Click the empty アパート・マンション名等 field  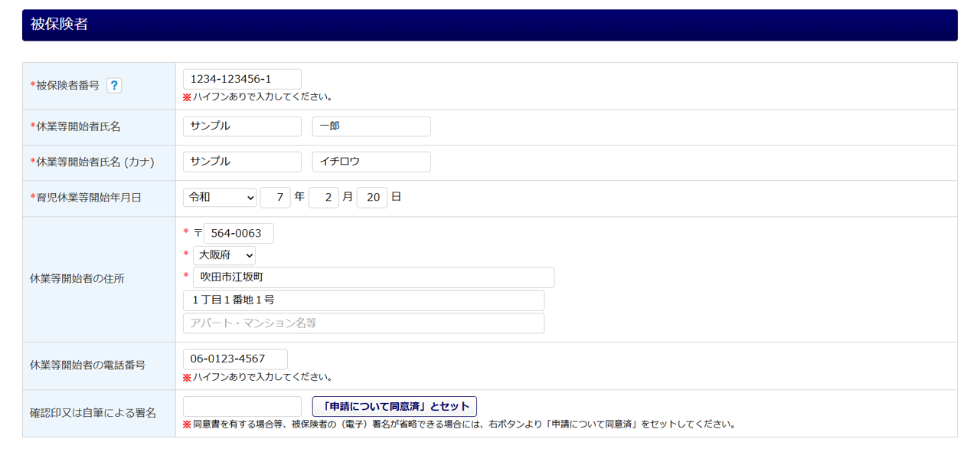(x=364, y=323)
